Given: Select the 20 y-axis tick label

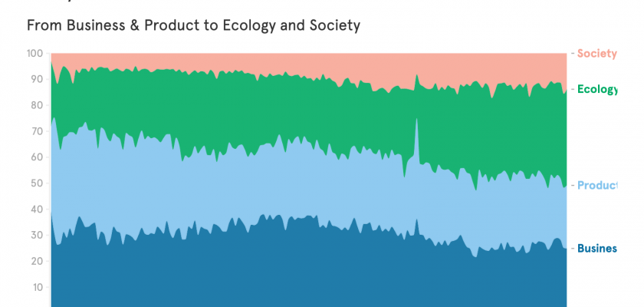Looking at the screenshot, I should 37,262.
